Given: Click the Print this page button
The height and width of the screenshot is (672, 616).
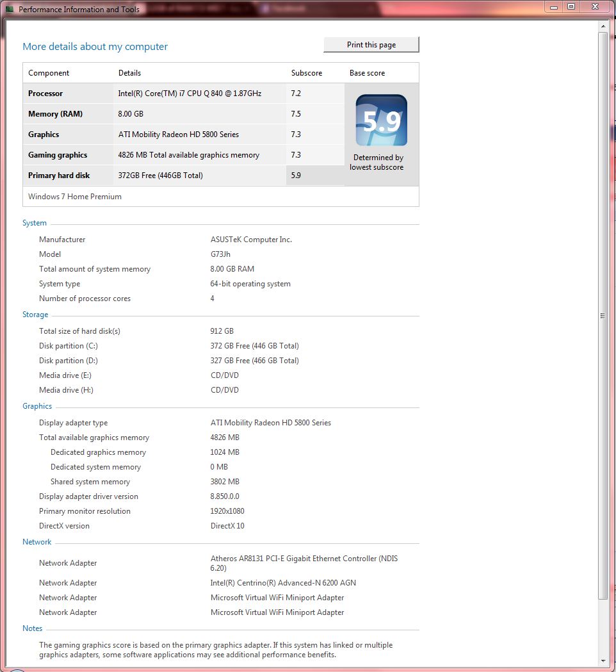Looking at the screenshot, I should [x=371, y=45].
